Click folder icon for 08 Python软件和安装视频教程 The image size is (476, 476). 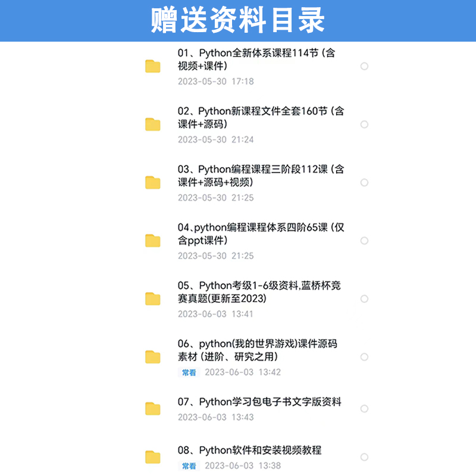[x=153, y=457]
